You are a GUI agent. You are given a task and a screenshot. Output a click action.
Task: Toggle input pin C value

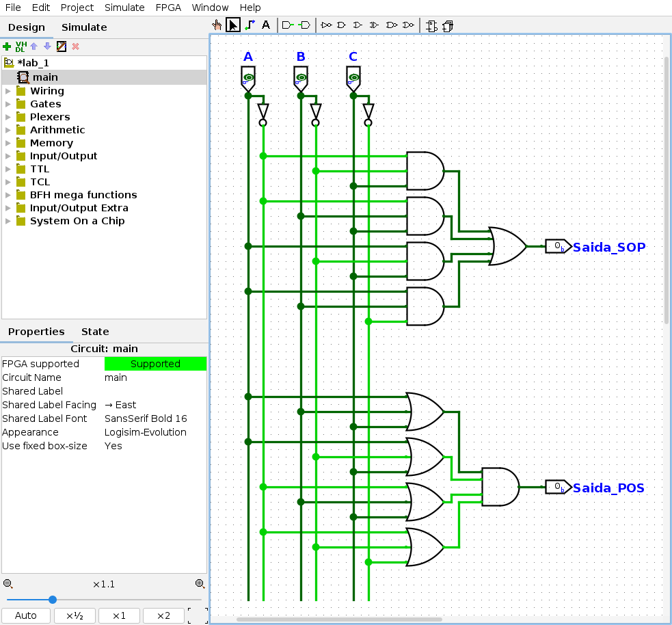(x=353, y=78)
